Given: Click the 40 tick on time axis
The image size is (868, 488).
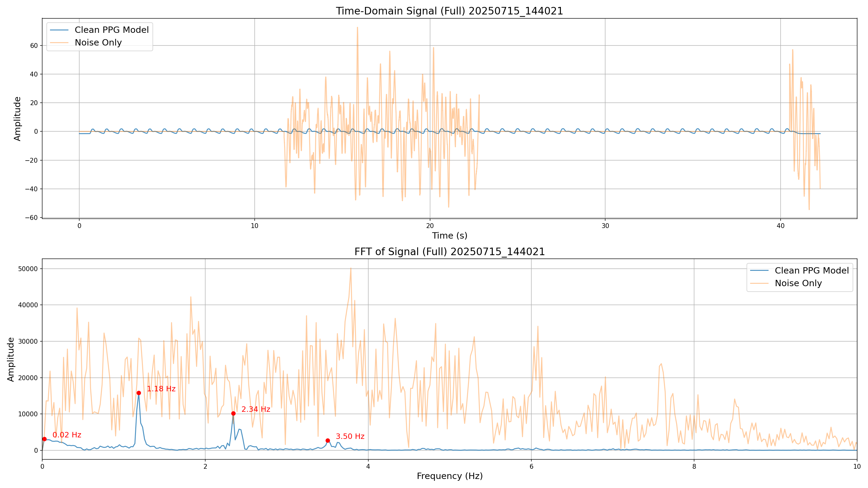Looking at the screenshot, I should [780, 226].
